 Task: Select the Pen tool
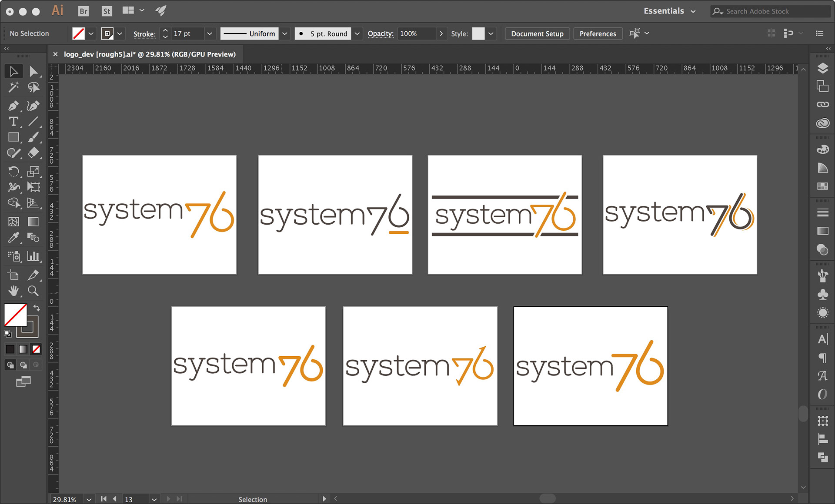(x=13, y=106)
